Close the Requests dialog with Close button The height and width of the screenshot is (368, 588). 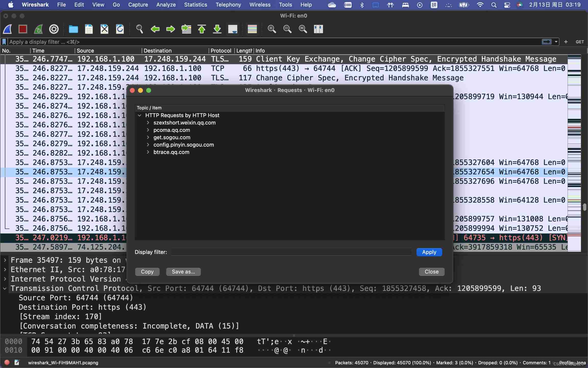tap(432, 272)
